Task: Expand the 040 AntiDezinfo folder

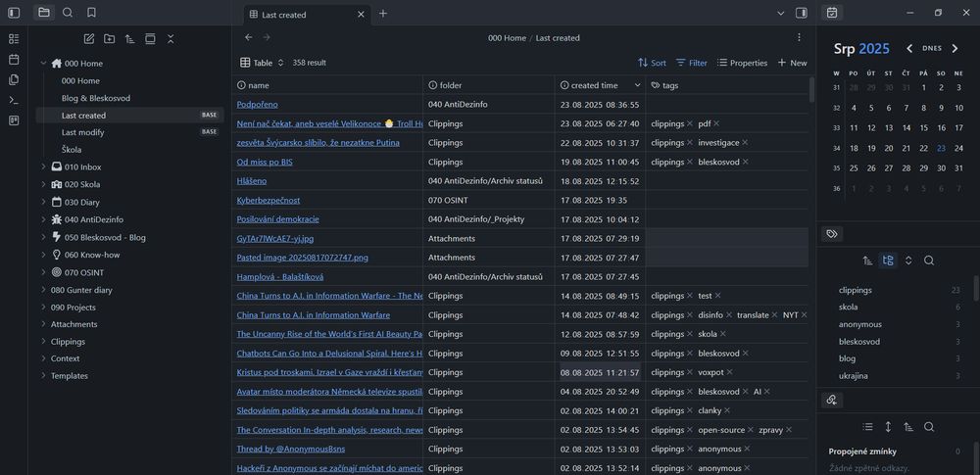Action: click(x=43, y=219)
